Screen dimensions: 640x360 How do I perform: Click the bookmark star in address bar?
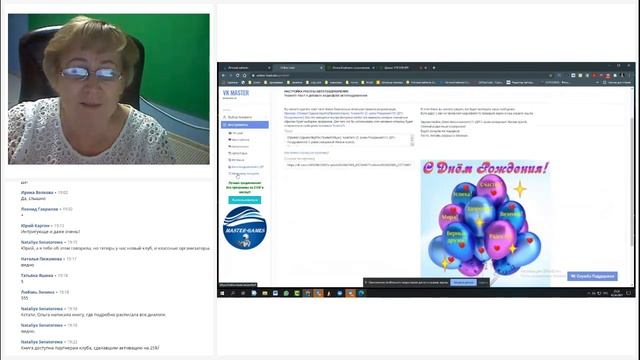point(551,76)
